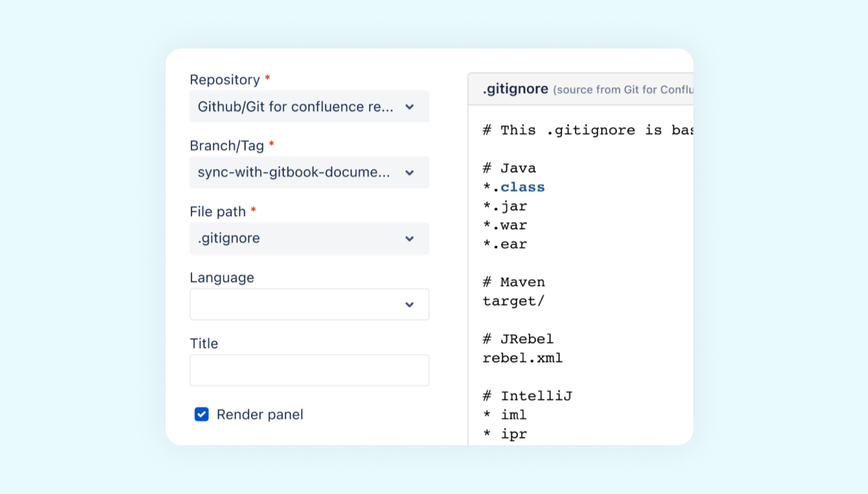
Task: Click the checkmark inside the Render panel checkbox
Action: (x=201, y=414)
